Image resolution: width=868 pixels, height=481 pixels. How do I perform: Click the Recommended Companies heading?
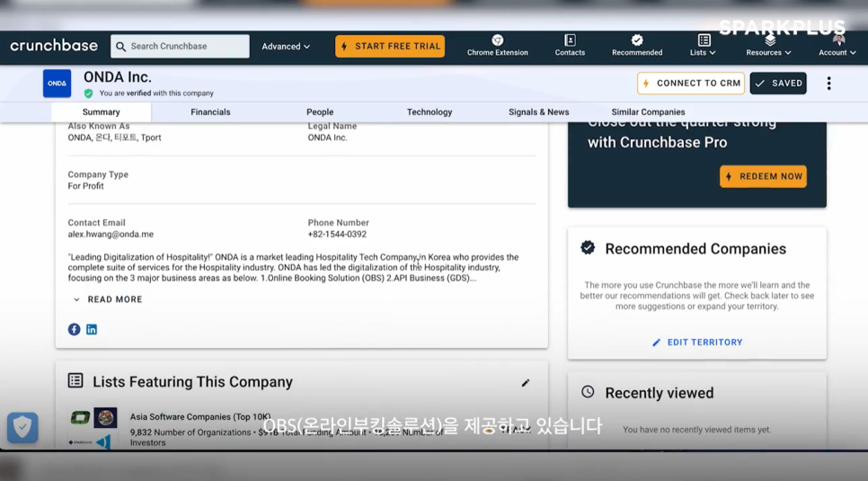[695, 249]
